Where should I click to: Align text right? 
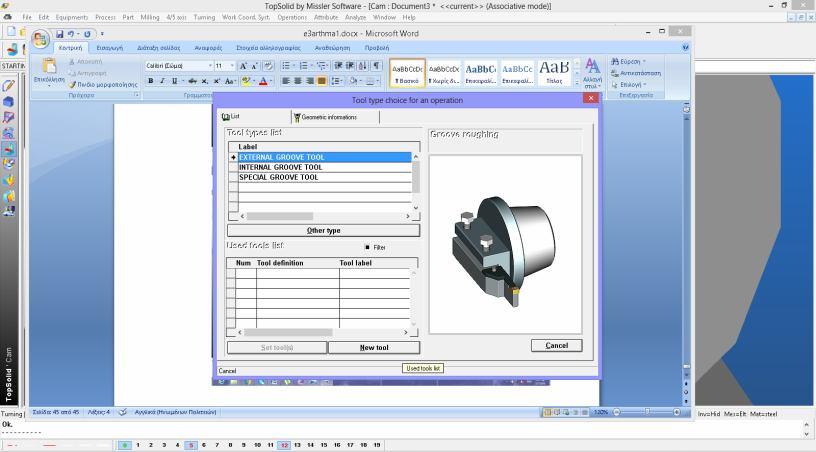click(x=310, y=81)
